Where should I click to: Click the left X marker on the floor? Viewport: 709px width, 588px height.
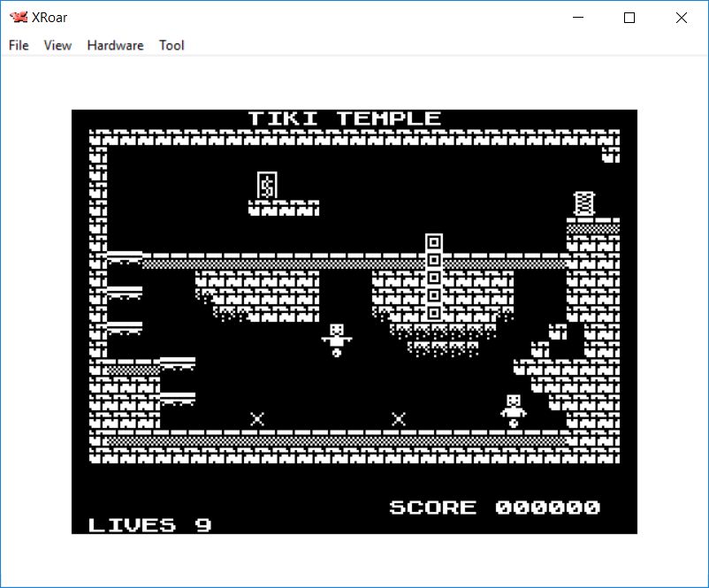(x=257, y=419)
